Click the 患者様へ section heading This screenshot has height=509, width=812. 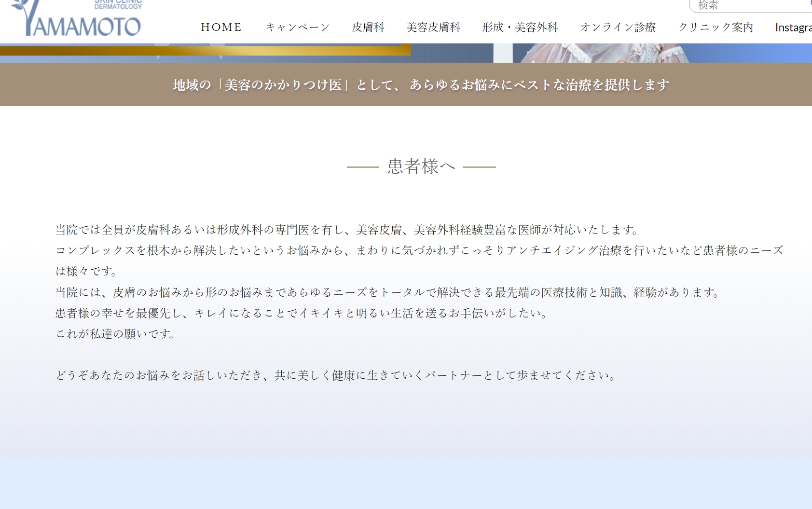[x=421, y=166]
